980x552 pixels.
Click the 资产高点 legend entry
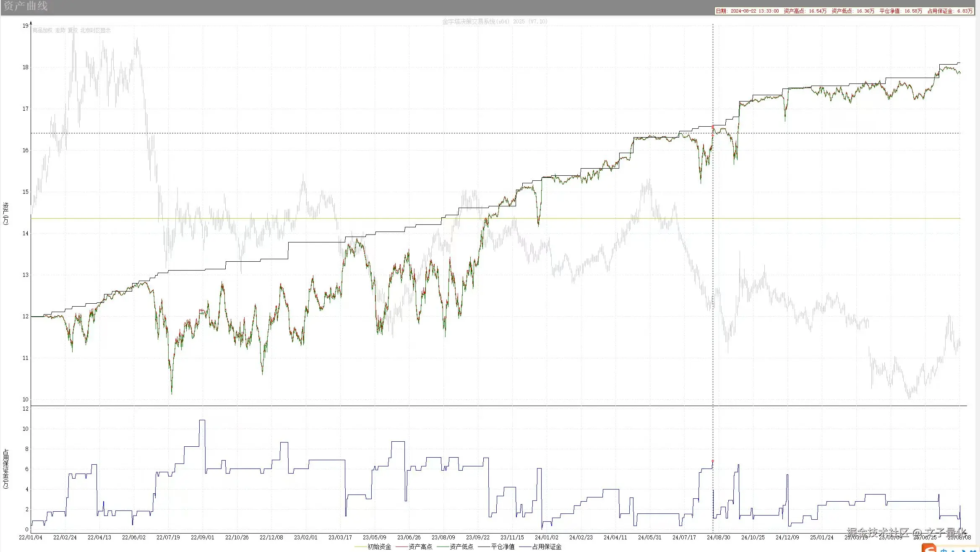pyautogui.click(x=420, y=547)
